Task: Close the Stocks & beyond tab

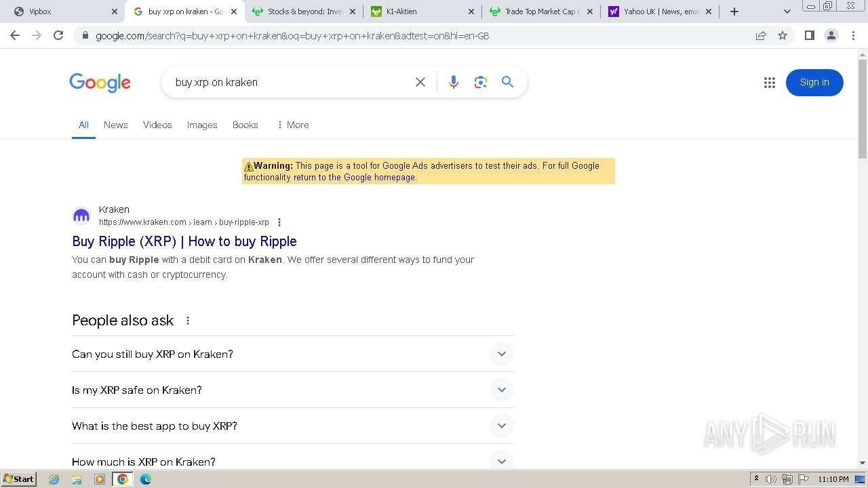Action: 353,12
